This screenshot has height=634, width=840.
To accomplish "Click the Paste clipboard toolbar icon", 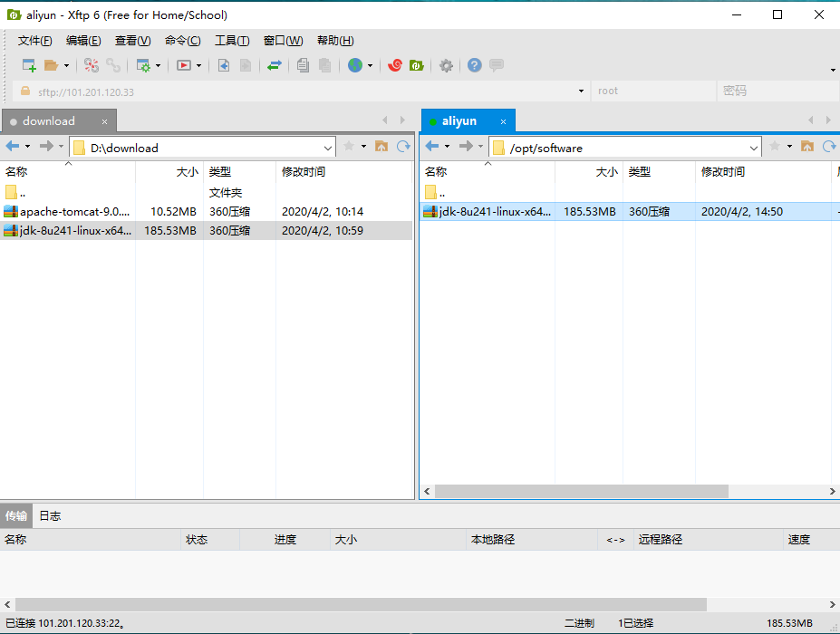I will click(x=324, y=65).
